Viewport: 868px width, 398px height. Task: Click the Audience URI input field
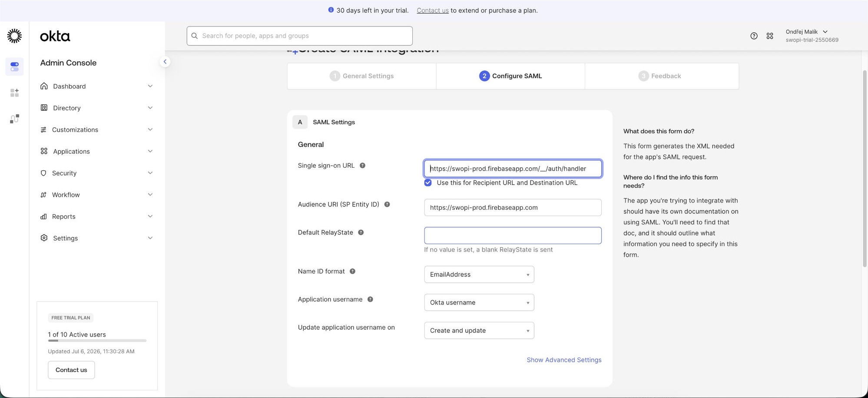(x=513, y=208)
